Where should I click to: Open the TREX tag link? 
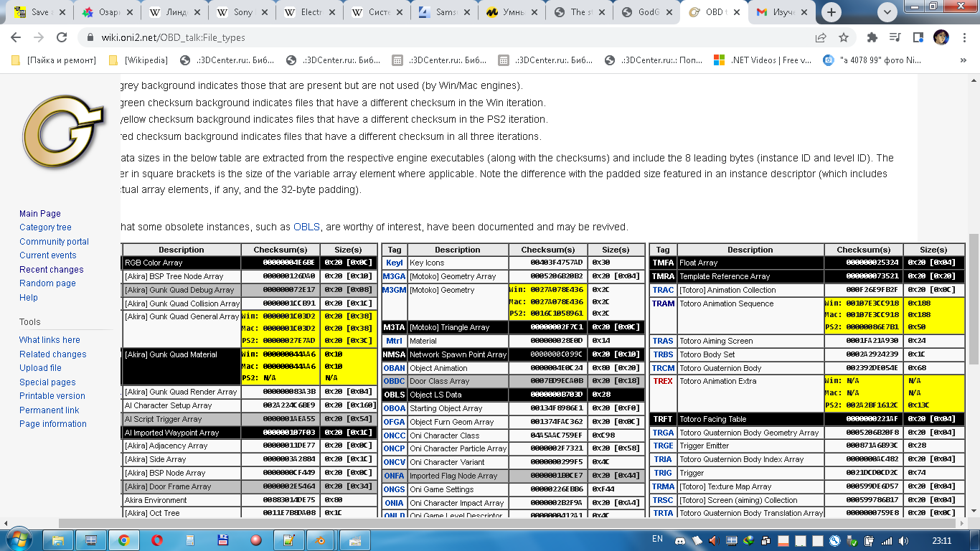[x=663, y=381]
